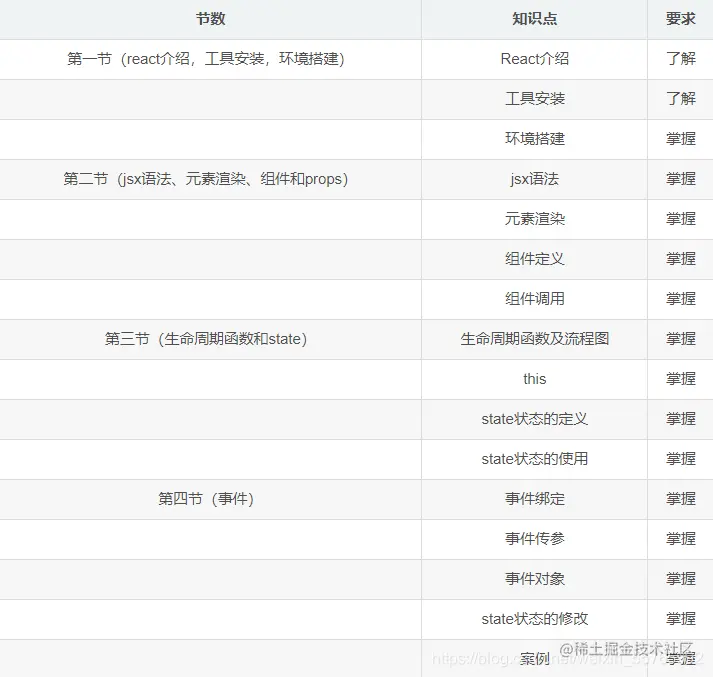Select the state状态的修改 cell
Viewport: 713px width, 677px height.
coord(534,619)
